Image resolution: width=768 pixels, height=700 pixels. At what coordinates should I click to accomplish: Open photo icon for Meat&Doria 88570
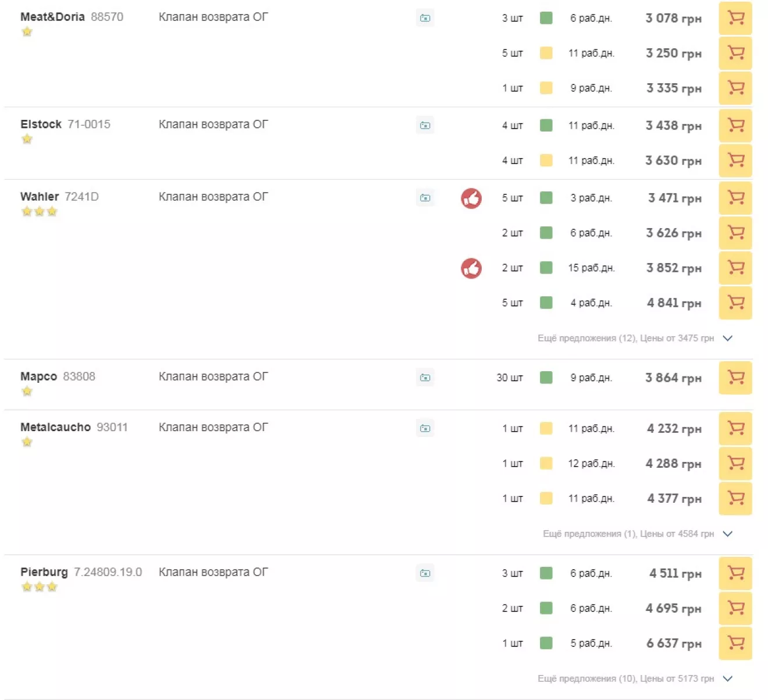pyautogui.click(x=425, y=18)
